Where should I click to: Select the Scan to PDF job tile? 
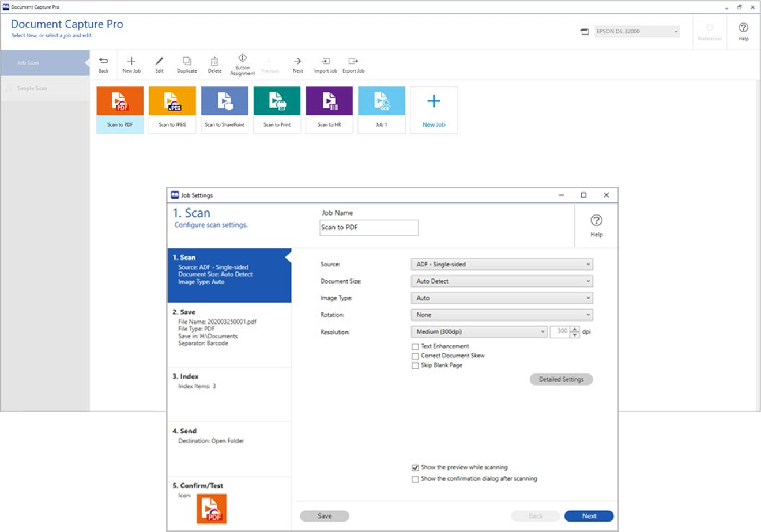pos(120,110)
